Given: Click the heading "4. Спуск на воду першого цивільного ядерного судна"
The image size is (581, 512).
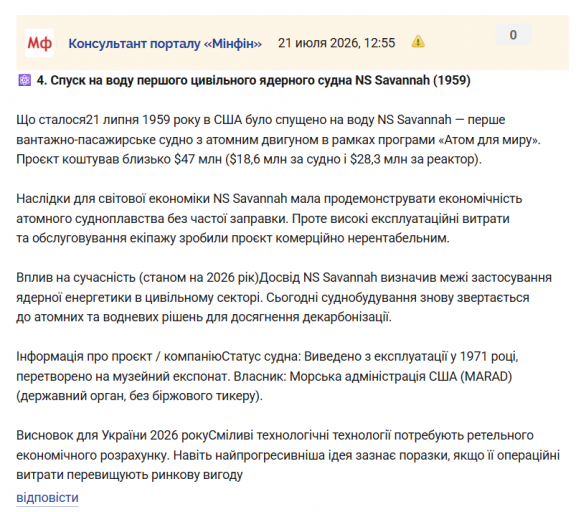Looking at the screenshot, I should tap(194, 80).
